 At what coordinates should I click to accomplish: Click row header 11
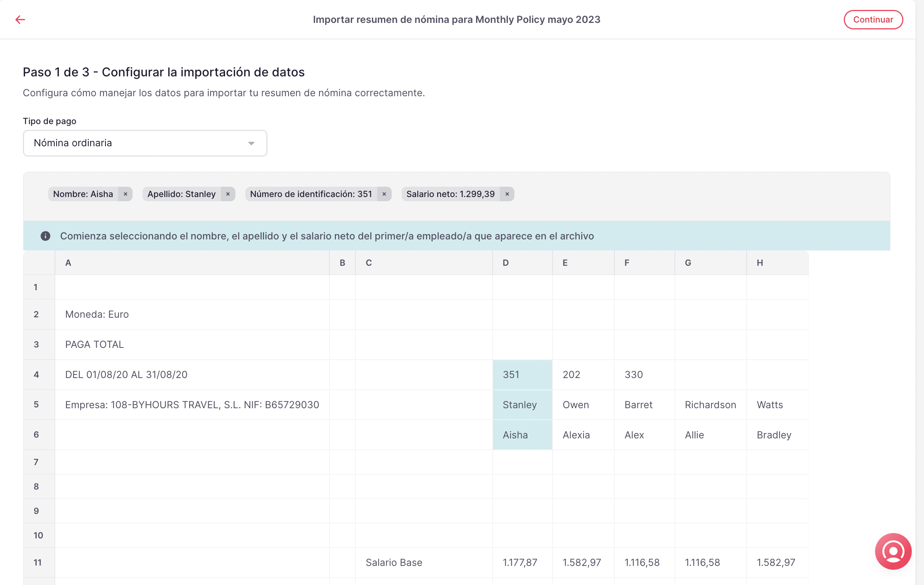pyautogui.click(x=39, y=562)
